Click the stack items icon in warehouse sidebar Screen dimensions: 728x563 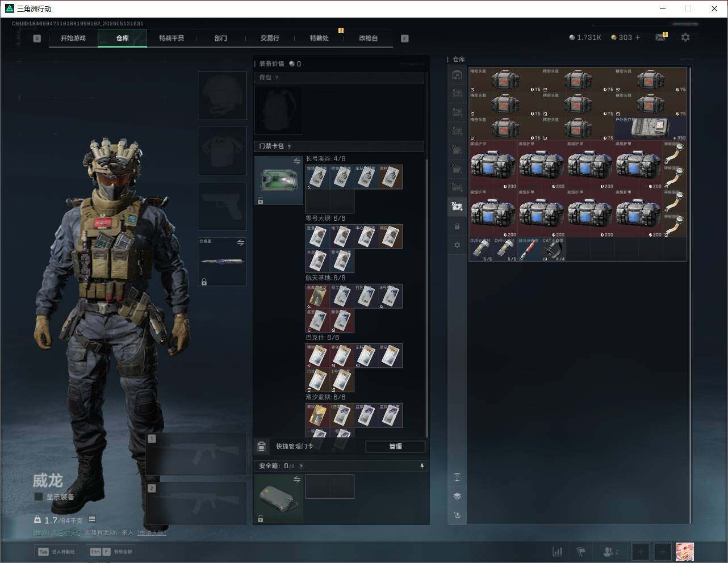(457, 496)
